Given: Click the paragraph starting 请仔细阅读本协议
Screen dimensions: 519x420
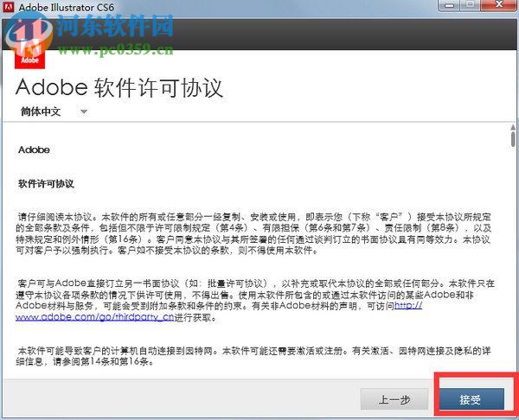Looking at the screenshot, I should point(253,233).
